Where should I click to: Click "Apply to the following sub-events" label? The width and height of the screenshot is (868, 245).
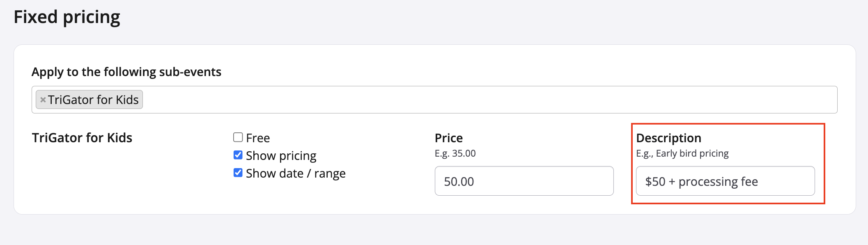[126, 72]
